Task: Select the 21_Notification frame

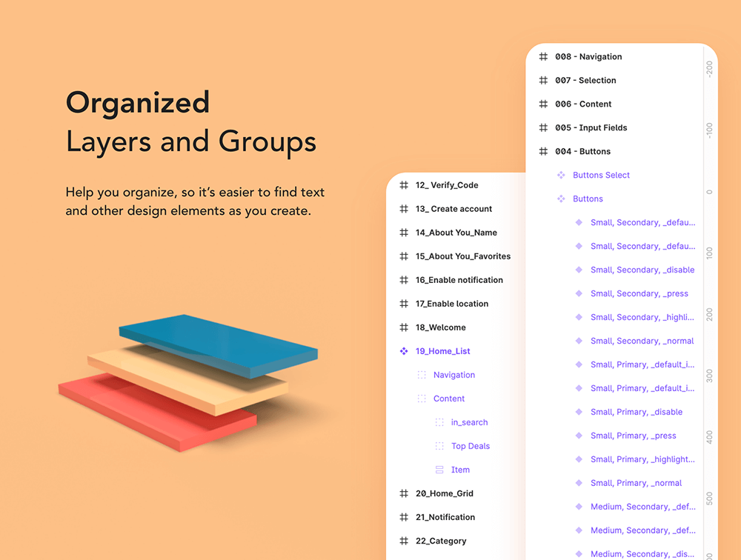Action: [445, 517]
